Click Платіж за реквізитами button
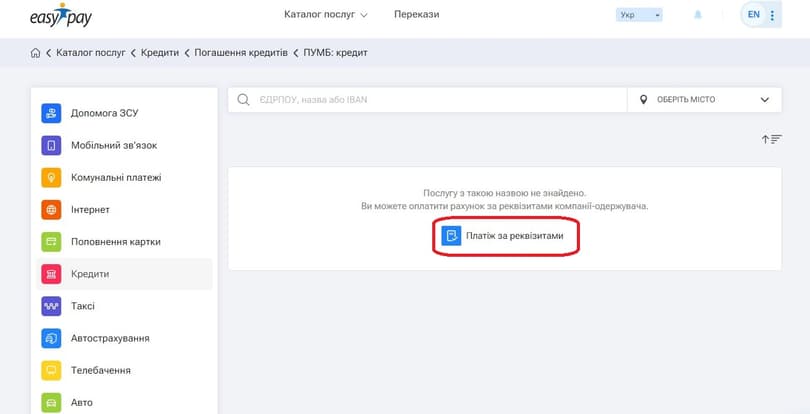The width and height of the screenshot is (810, 414). tap(505, 236)
